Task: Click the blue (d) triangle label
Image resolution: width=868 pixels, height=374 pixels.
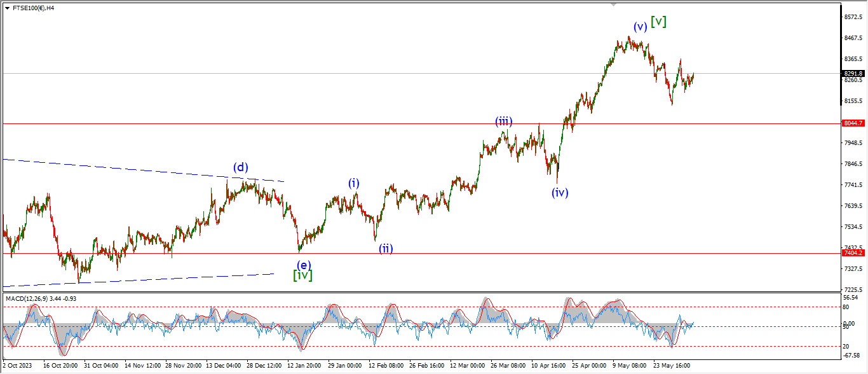Action: click(240, 167)
